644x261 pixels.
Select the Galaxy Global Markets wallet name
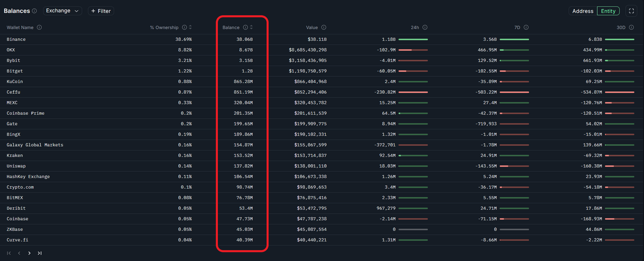click(35, 145)
